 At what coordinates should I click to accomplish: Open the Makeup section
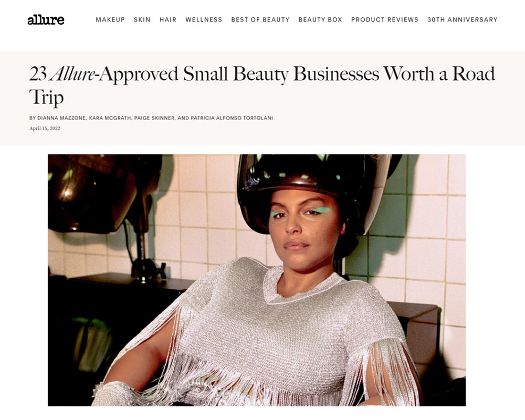pos(110,20)
